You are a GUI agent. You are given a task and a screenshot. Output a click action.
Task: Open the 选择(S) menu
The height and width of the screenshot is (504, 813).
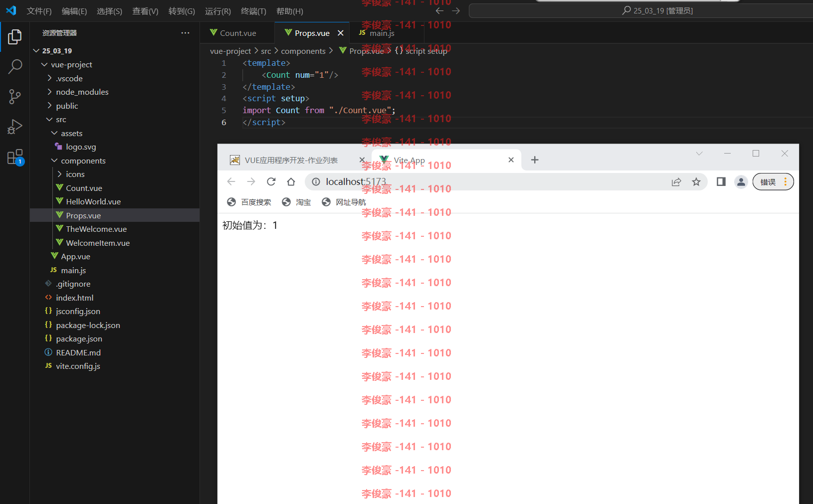tap(109, 11)
